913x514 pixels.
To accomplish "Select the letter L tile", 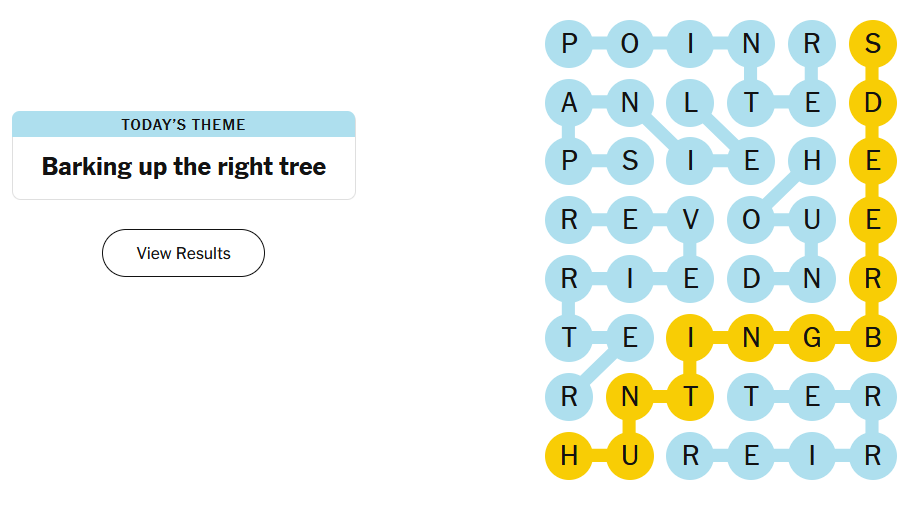I will [690, 102].
